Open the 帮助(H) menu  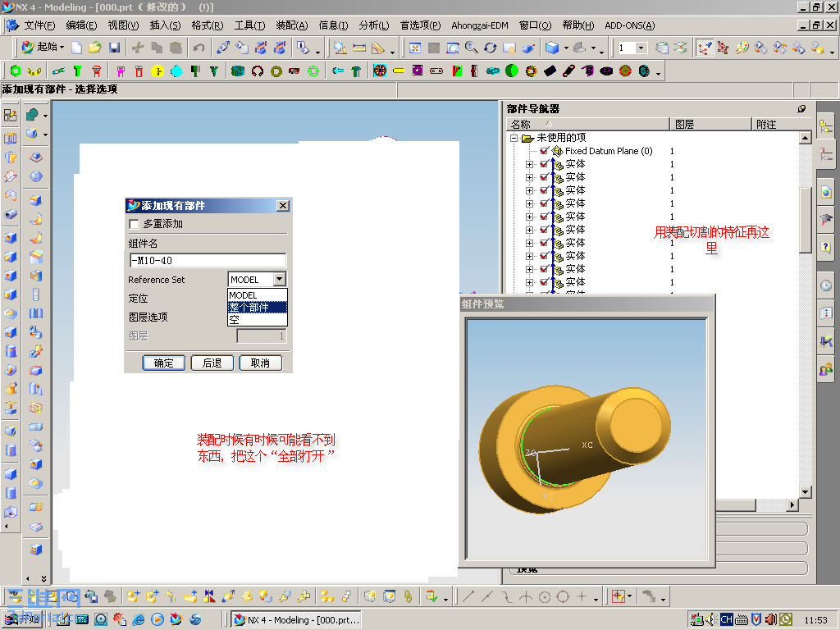click(578, 25)
